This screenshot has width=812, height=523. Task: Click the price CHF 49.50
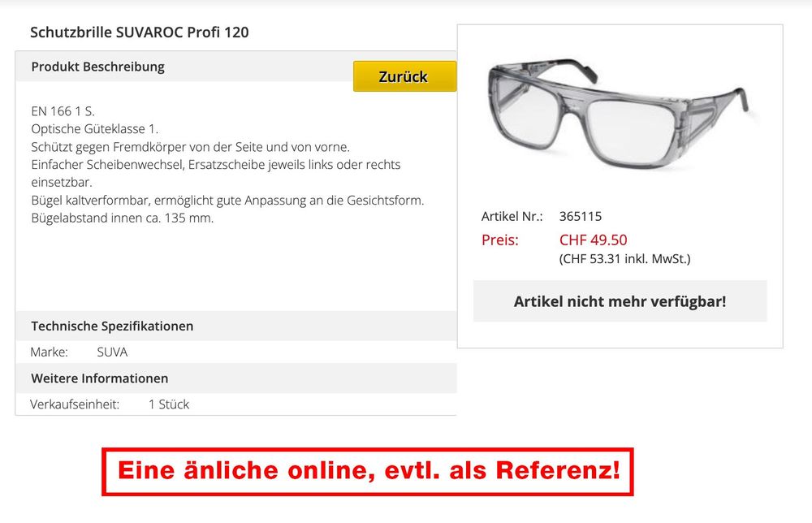tap(593, 240)
